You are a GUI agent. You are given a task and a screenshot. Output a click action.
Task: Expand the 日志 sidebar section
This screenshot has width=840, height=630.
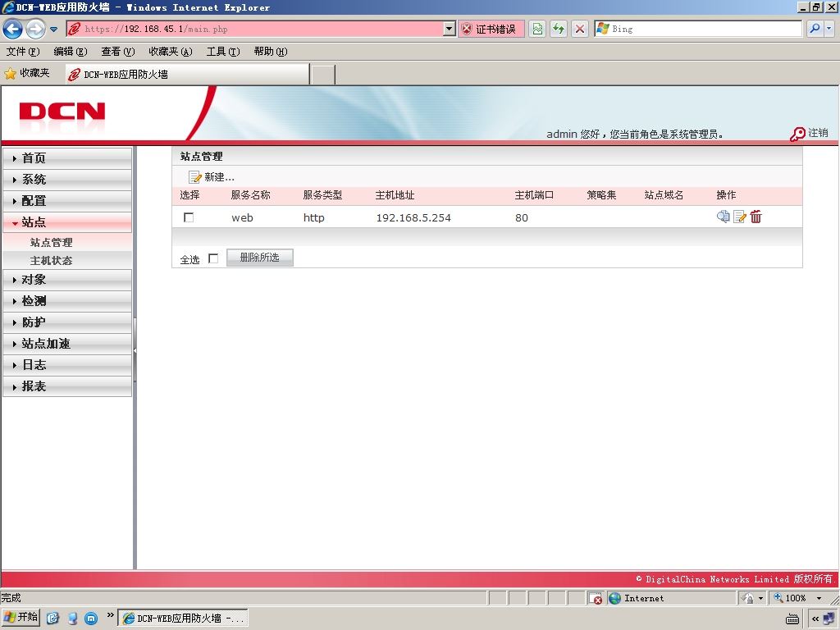67,365
